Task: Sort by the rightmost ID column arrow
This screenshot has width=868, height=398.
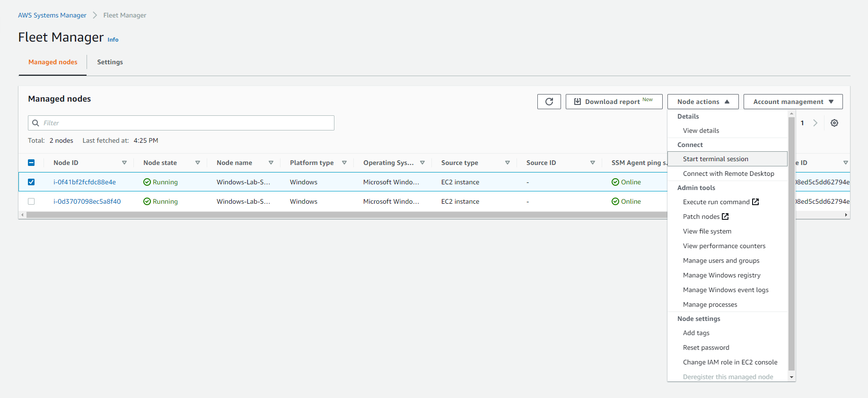Action: (846, 163)
